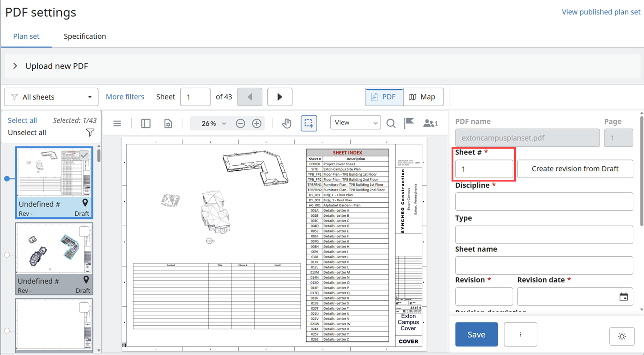Open the revision date calendar picker
The width and height of the screenshot is (644, 355).
[623, 297]
